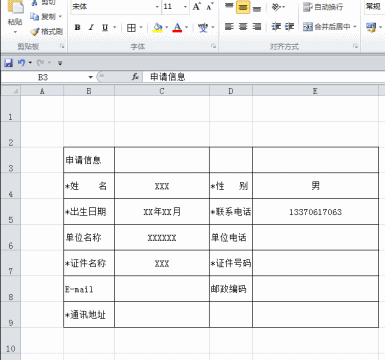Apply cell borders icon
Screen dimensions: 385x360
pos(131,27)
